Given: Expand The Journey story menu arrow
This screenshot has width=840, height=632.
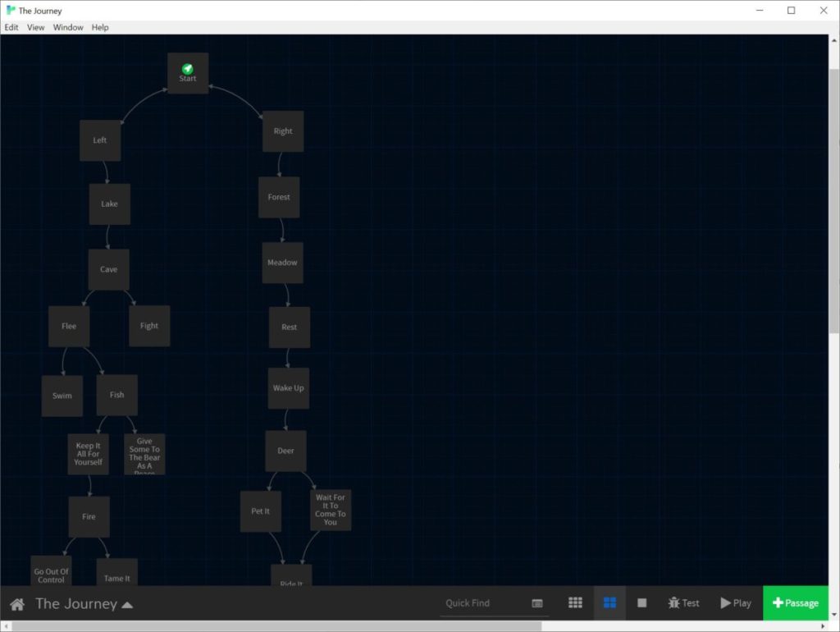Looking at the screenshot, I should click(127, 605).
